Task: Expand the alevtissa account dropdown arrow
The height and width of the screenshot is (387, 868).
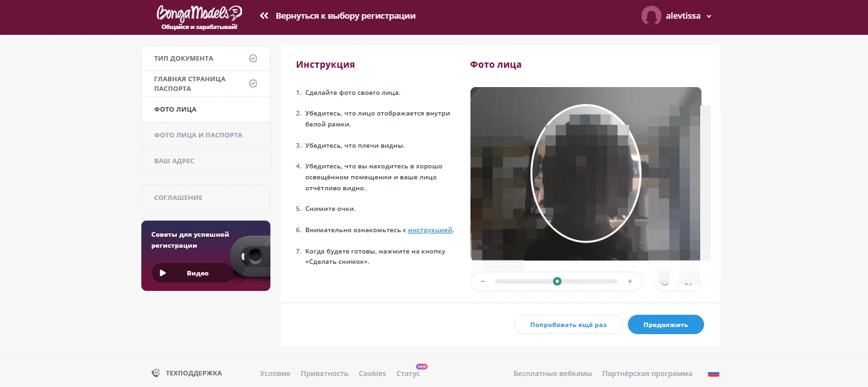Action: pos(709,17)
